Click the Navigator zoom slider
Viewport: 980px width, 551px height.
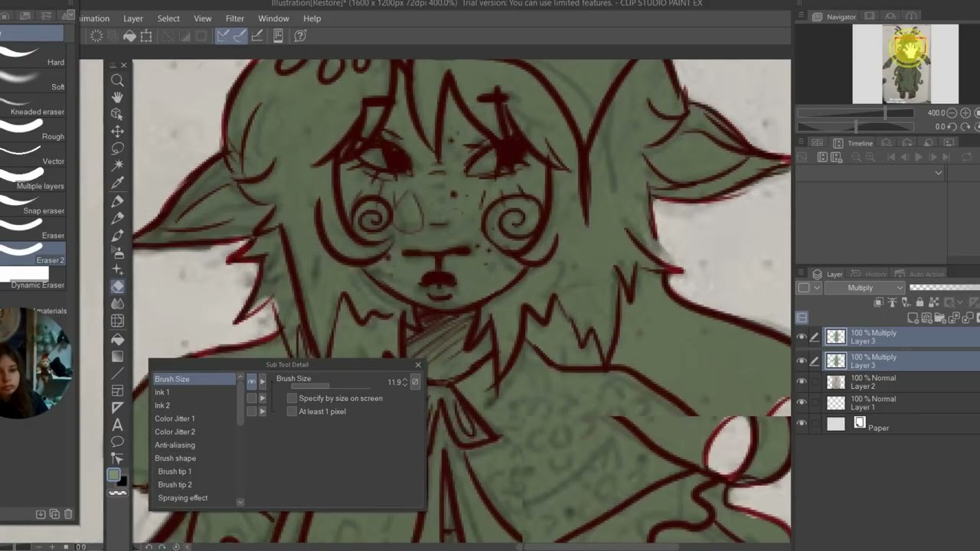pos(856,113)
